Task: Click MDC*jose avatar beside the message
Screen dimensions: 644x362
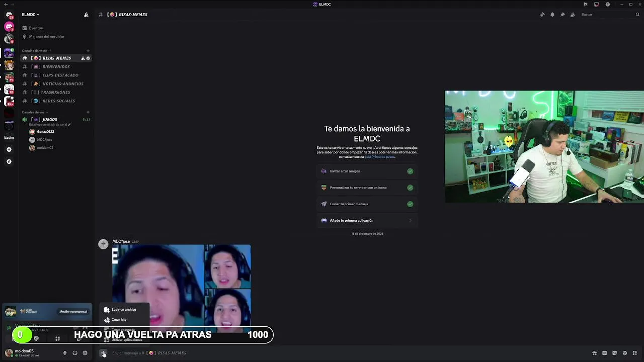Action: (x=103, y=244)
